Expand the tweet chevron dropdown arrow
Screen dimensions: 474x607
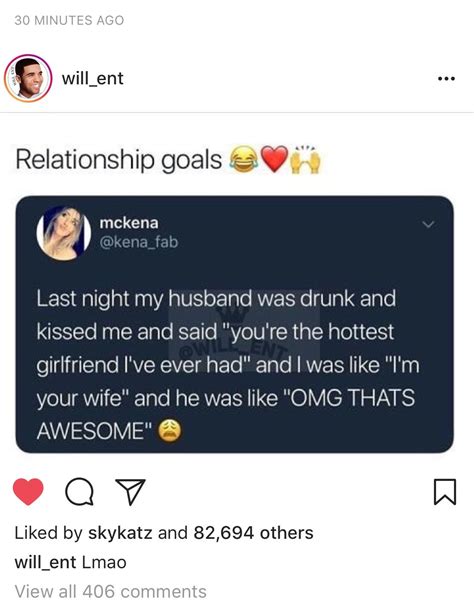tap(428, 224)
